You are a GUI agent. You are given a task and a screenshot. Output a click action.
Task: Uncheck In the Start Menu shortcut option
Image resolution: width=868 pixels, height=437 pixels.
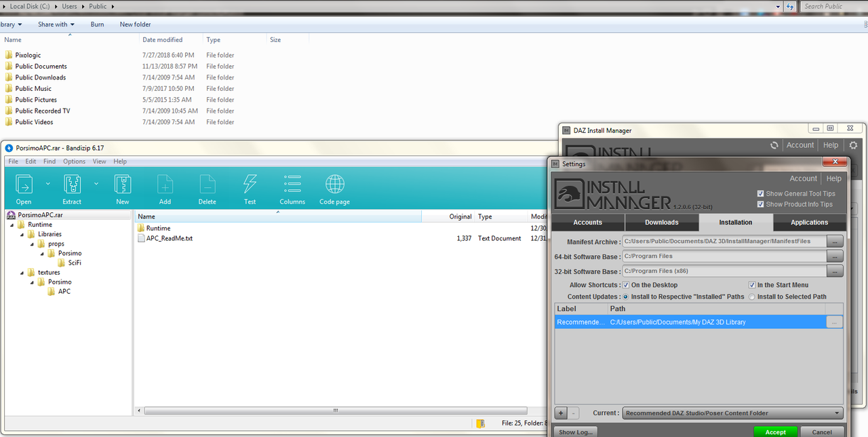pos(752,285)
